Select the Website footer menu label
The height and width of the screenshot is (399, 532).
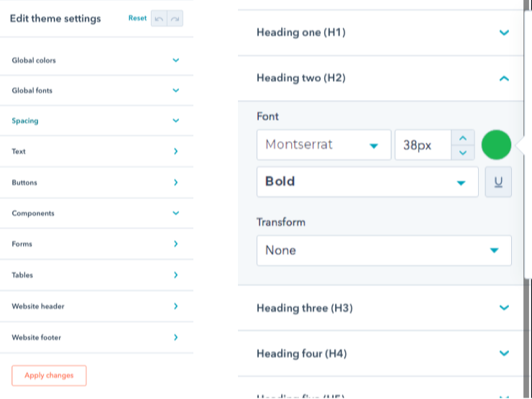click(x=36, y=338)
